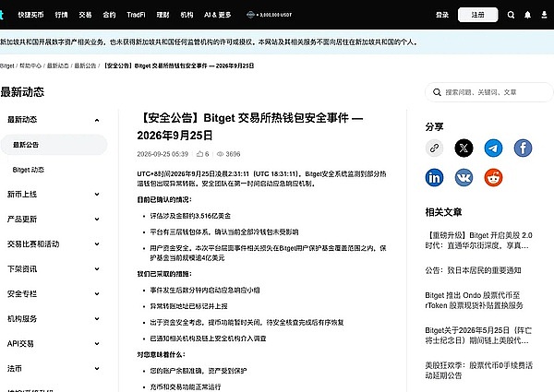Share article on Telegram
The width and height of the screenshot is (554, 392).
[493, 148]
